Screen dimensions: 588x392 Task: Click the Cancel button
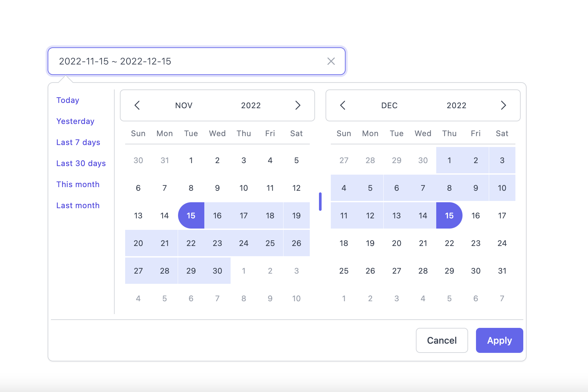tap(441, 340)
